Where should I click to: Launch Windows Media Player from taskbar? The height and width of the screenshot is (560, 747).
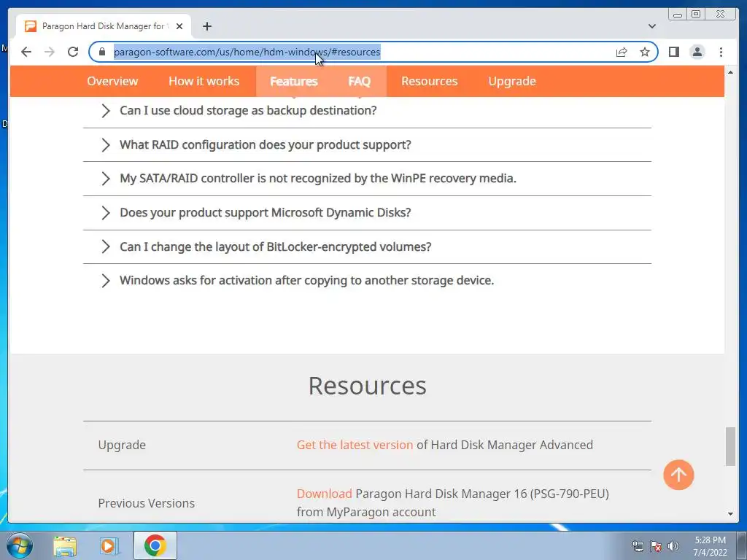(109, 545)
